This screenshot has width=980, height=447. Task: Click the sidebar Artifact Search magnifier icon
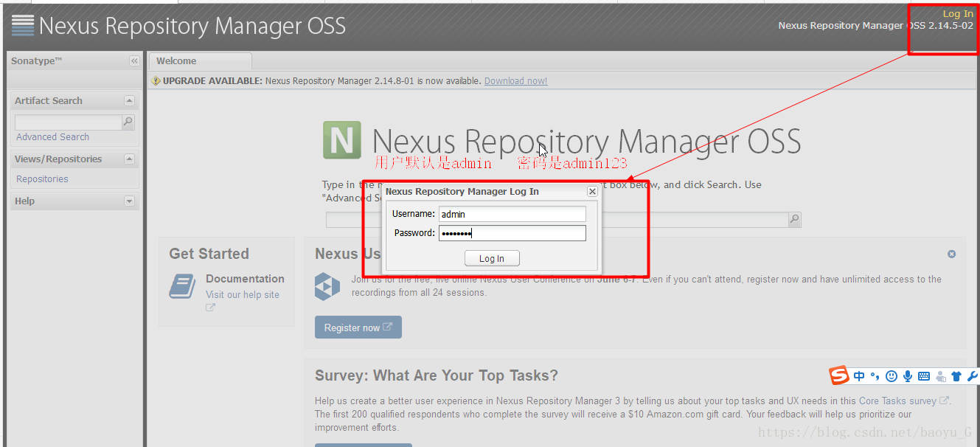coord(128,122)
